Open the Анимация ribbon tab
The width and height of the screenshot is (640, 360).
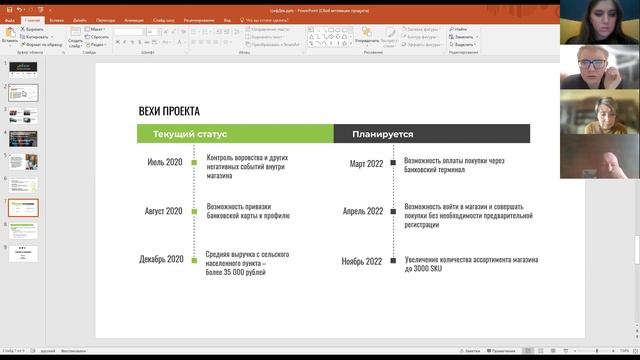click(x=134, y=20)
